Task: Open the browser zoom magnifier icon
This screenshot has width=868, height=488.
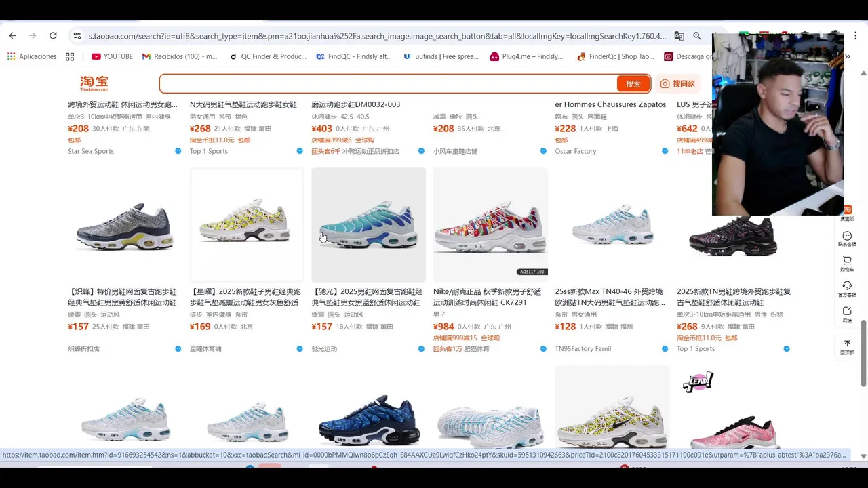Action: click(697, 35)
